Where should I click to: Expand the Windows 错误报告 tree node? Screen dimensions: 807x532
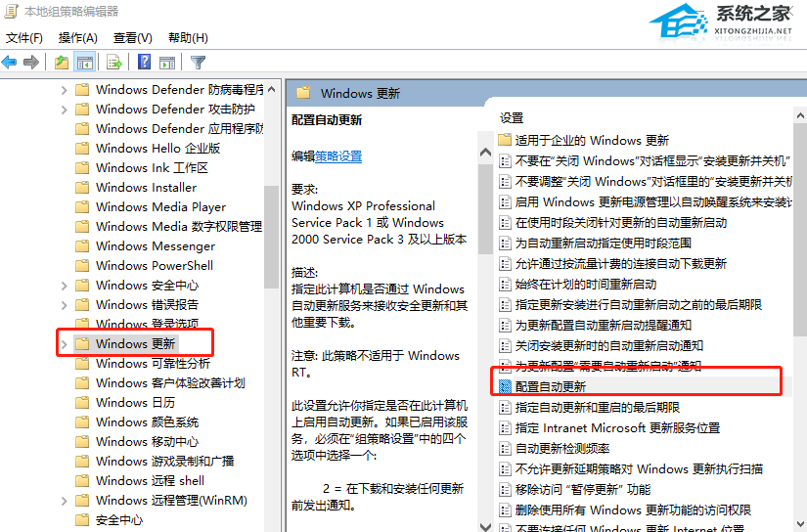(65, 304)
